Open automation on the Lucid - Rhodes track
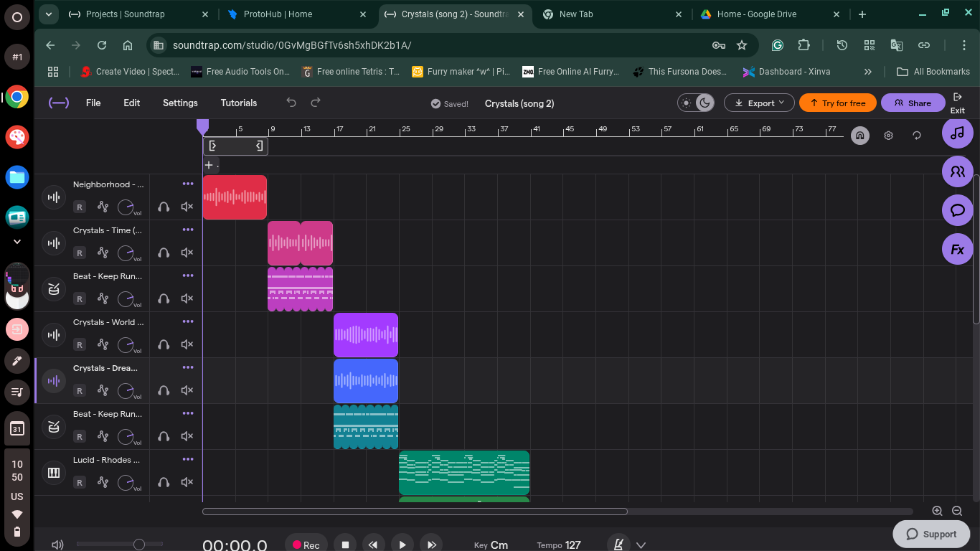This screenshot has height=551, width=980. [x=103, y=482]
